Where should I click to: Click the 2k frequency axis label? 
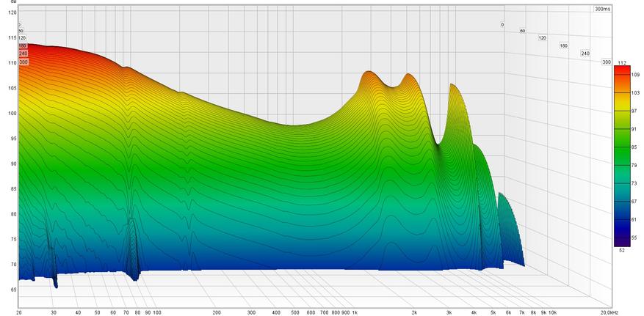(414, 312)
